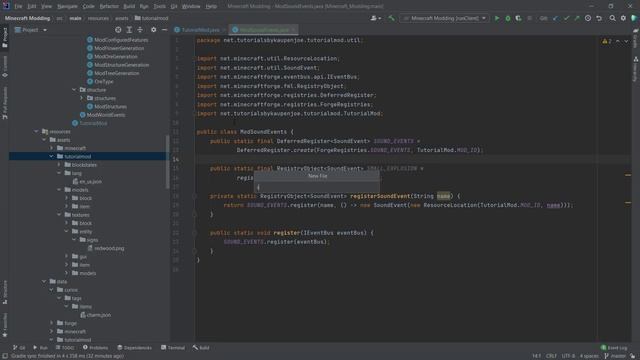The image size is (640, 360).
Task: Git update project blue arrow icon
Action: coord(556,18)
